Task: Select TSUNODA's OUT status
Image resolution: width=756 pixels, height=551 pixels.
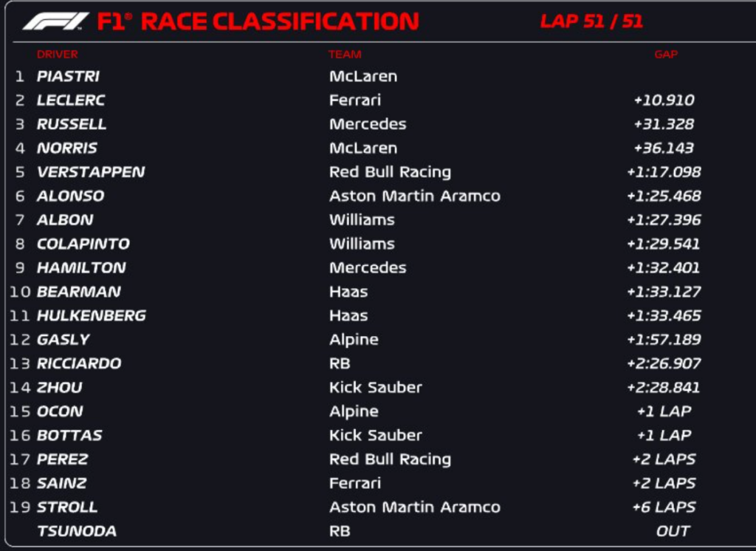Action: point(673,531)
